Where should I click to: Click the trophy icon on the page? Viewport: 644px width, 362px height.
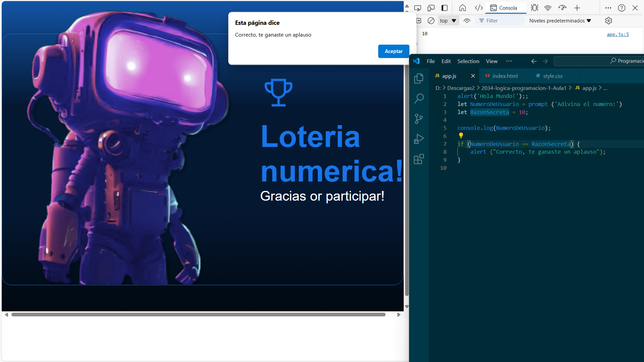point(278,93)
